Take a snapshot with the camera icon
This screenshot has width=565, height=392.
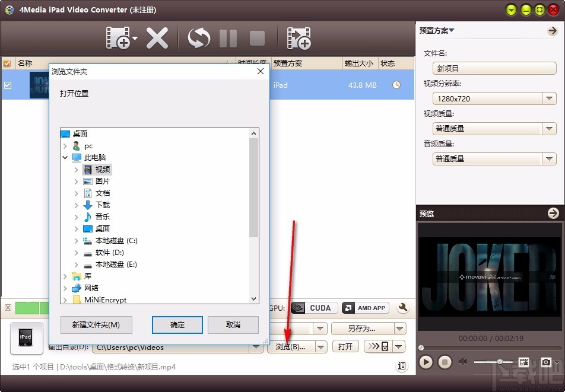point(545,362)
